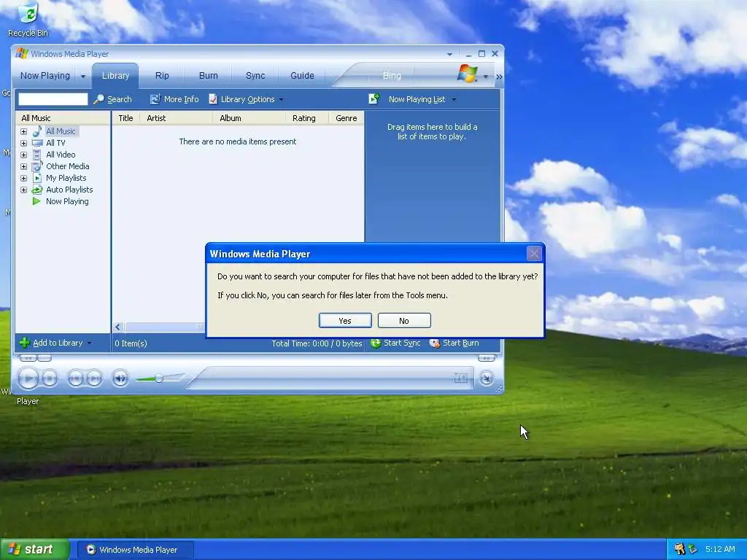Viewport: 747px width, 560px height.
Task: Sort by the Album column header
Action: 249,118
